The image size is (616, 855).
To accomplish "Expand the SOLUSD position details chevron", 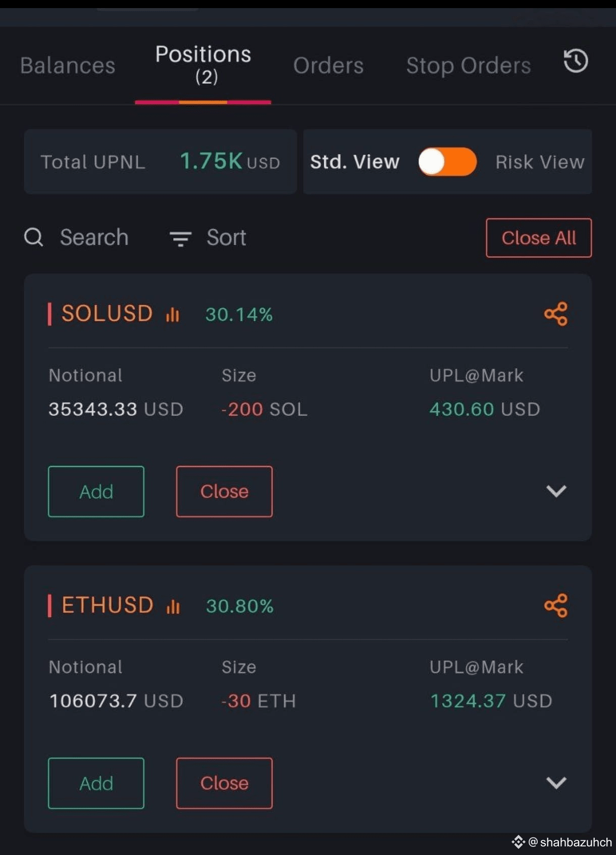I will pyautogui.click(x=556, y=491).
